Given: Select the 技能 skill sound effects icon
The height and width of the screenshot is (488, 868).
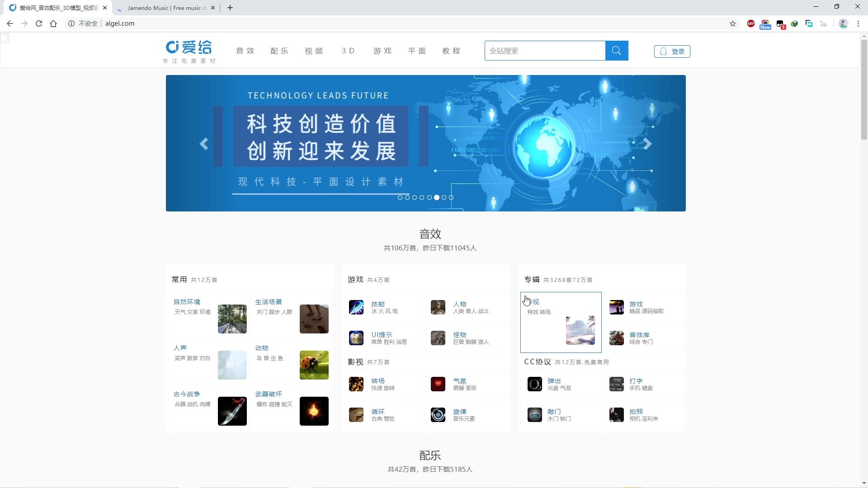Looking at the screenshot, I should pos(356,307).
